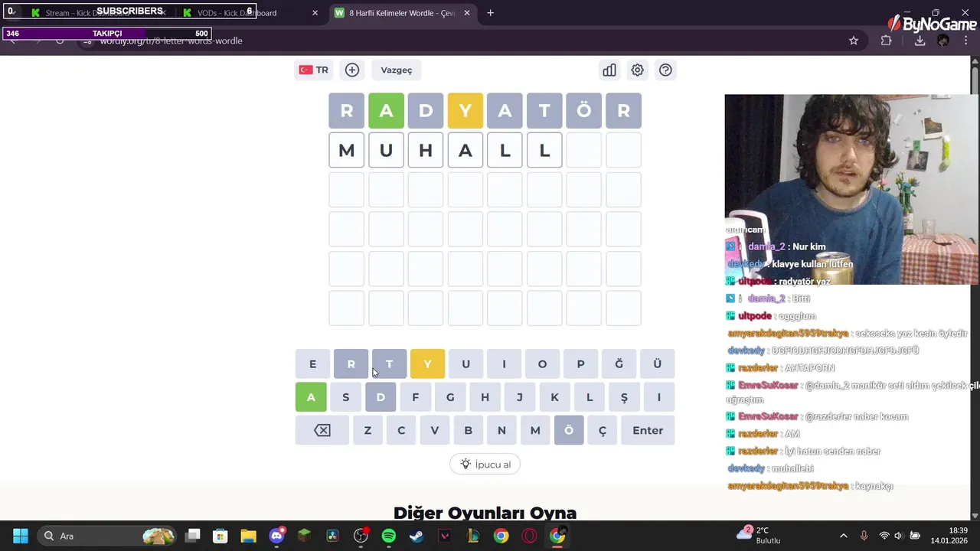The width and height of the screenshot is (980, 551).
Task: Tap the M key on the keyboard
Action: (x=535, y=430)
